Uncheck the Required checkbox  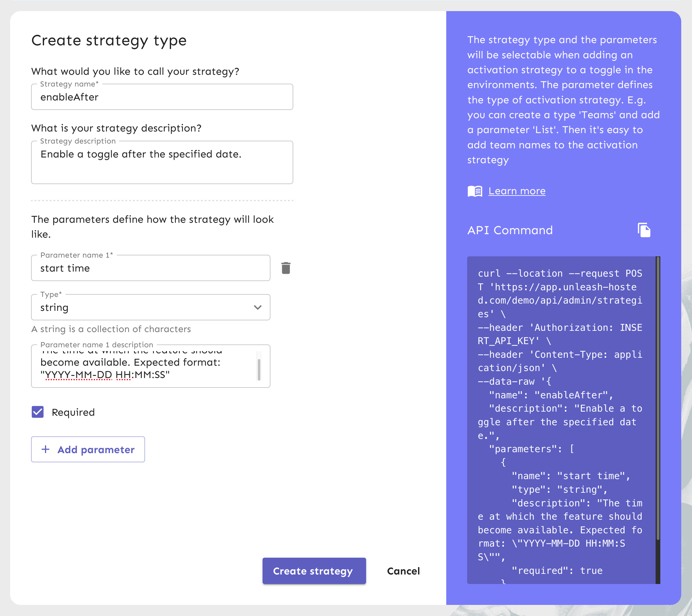coord(38,412)
